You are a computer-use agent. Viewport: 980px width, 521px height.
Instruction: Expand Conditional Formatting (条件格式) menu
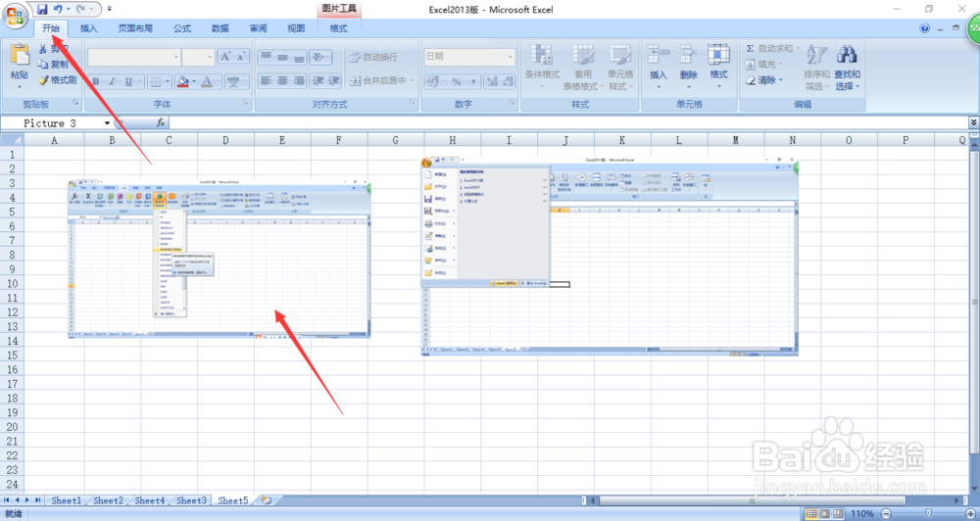click(x=542, y=68)
